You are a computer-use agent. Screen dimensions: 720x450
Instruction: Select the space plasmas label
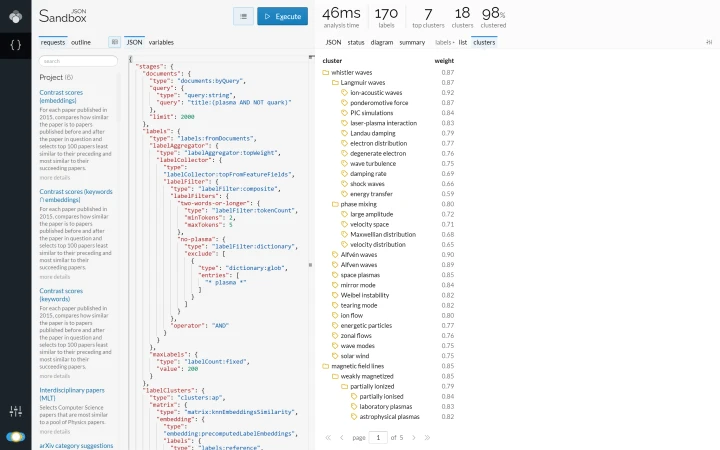click(360, 275)
